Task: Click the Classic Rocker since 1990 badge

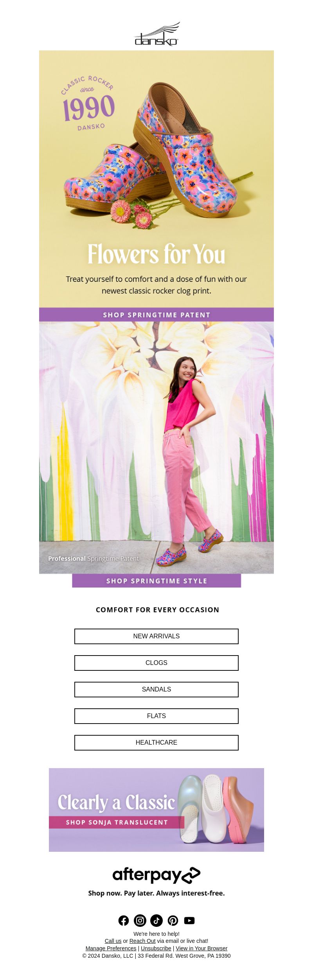Action: tap(88, 103)
